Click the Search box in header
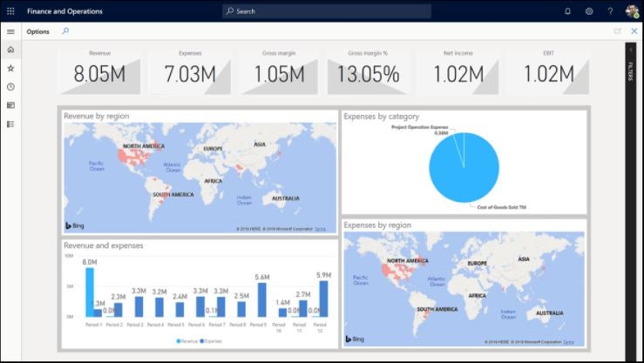Image resolution: width=644 pixels, height=363 pixels. (x=327, y=11)
